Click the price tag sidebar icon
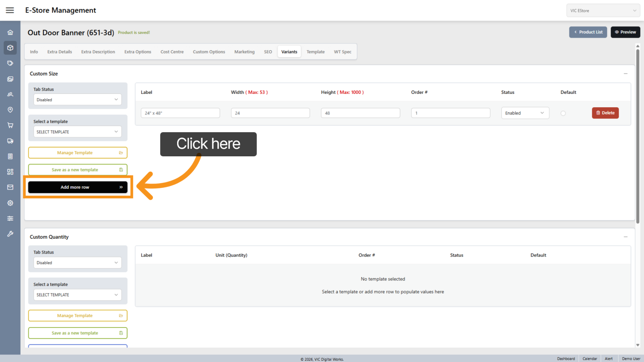Image resolution: width=644 pixels, height=362 pixels. (x=10, y=63)
